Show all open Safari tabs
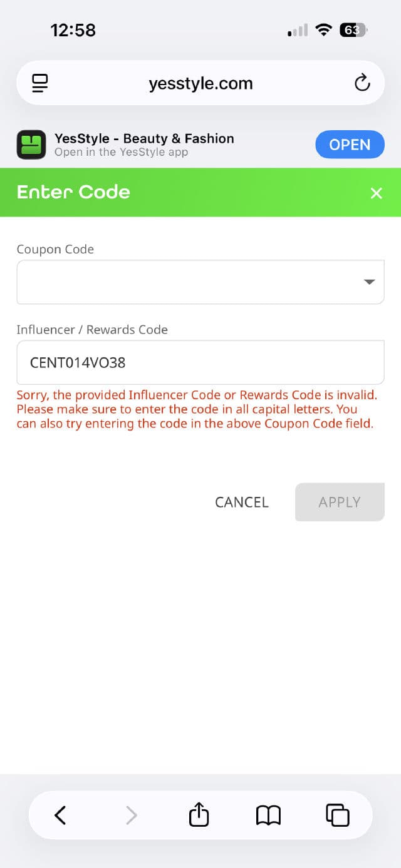The image size is (401, 868). [x=337, y=815]
